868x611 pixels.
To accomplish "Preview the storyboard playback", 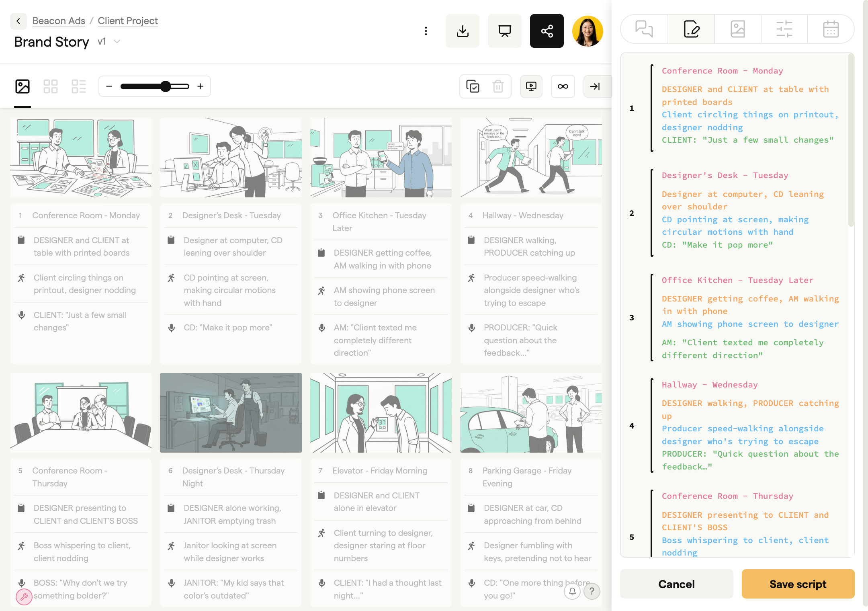I will [x=531, y=86].
